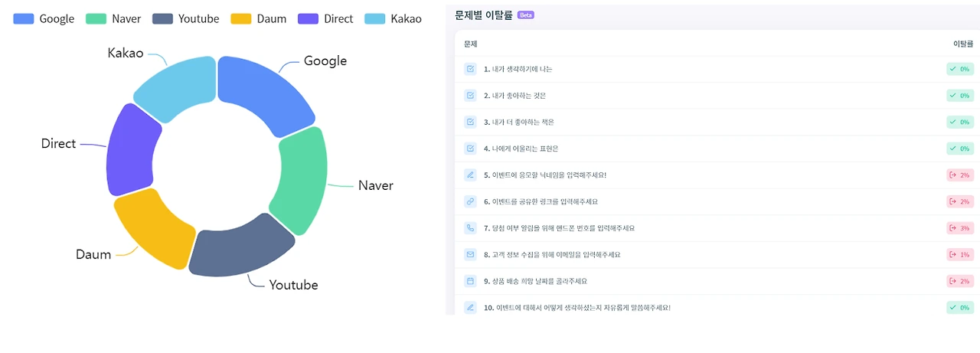This screenshot has height=353, width=980.
Task: Click question text '4. 나에게 어울리는 표현은'
Action: pos(522,149)
